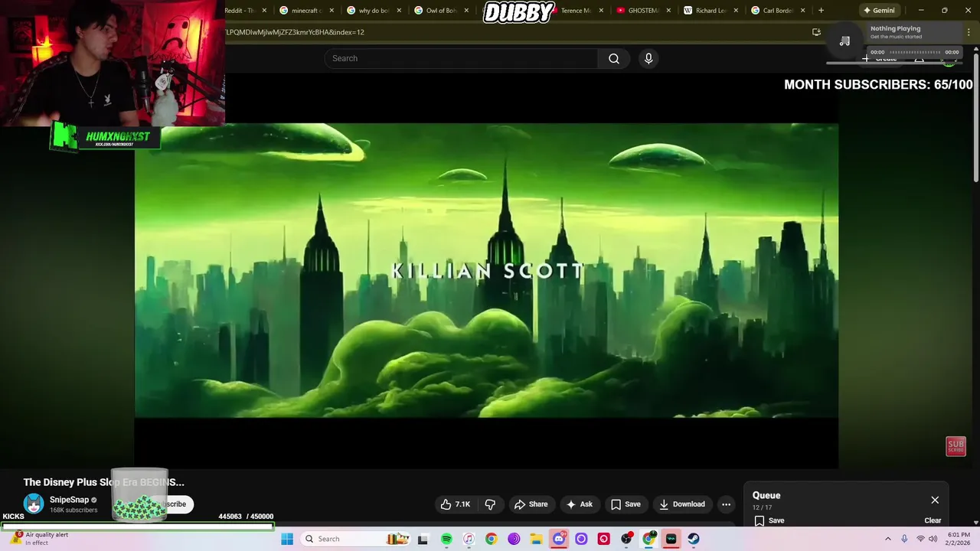The height and width of the screenshot is (551, 980).
Task: Click the video player showing Killian Scott
Action: [x=486, y=270]
